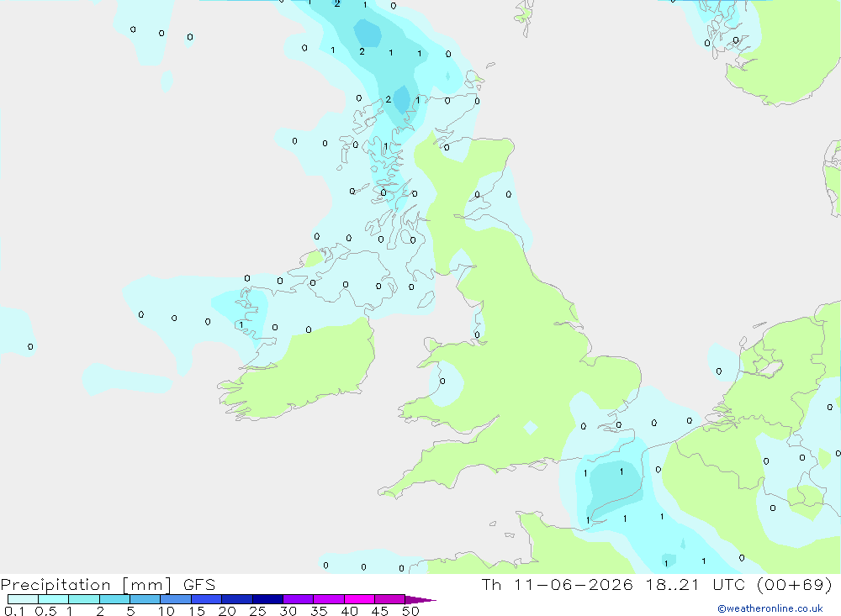
Task: Click the "GFS" model label
Action: [199, 584]
